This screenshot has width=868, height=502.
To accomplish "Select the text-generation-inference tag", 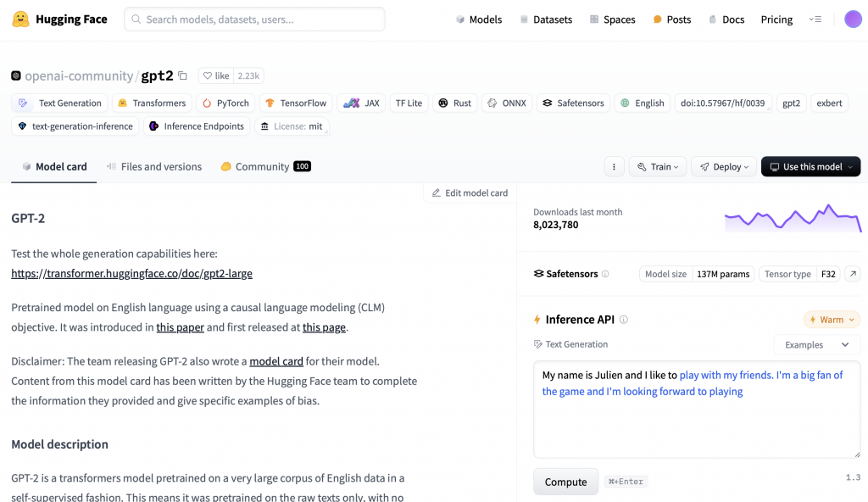I will pyautogui.click(x=75, y=126).
